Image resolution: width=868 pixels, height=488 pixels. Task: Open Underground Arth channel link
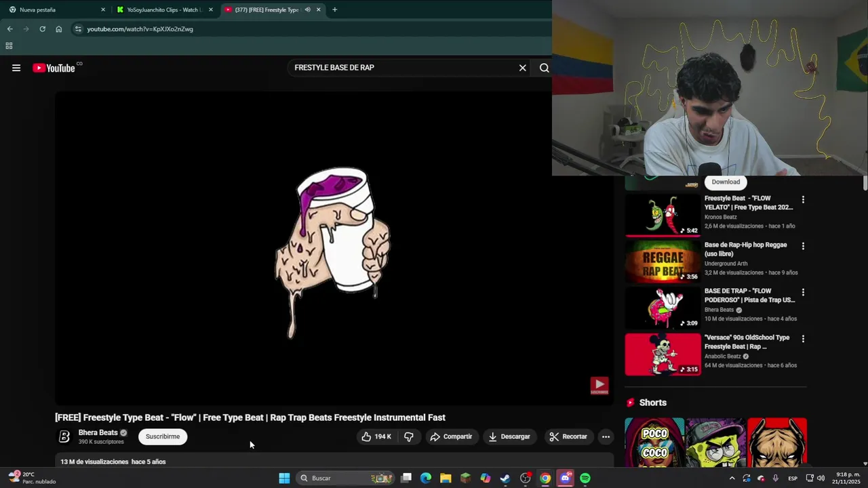tap(726, 264)
